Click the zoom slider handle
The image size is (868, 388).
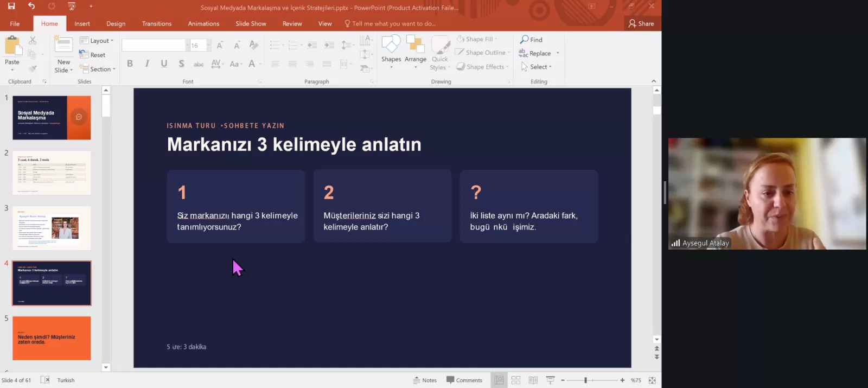[x=585, y=380]
